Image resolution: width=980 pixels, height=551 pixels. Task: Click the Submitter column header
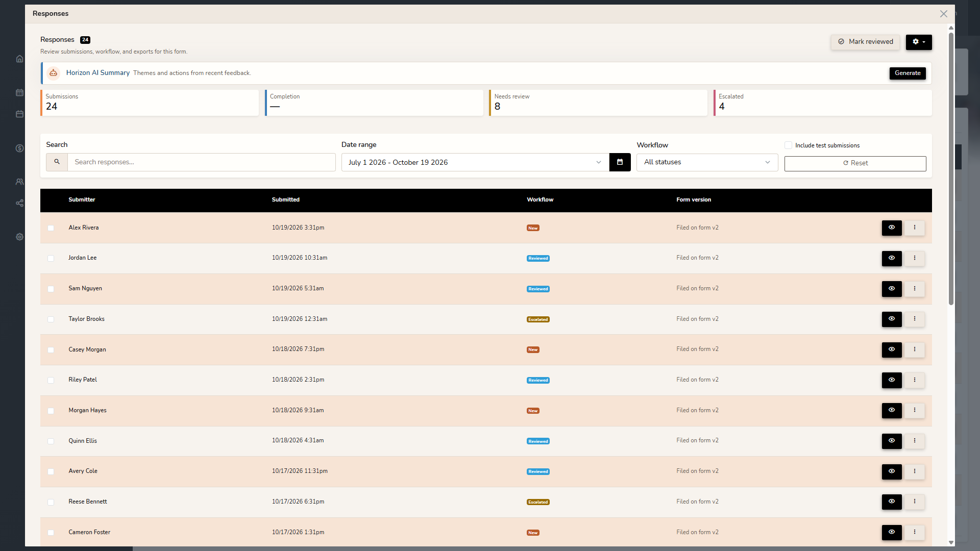point(82,199)
